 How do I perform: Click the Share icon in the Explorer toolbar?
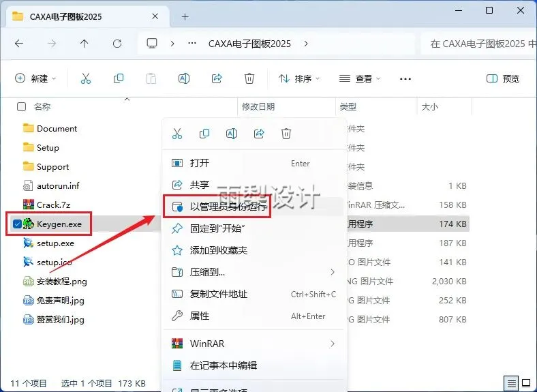pos(217,79)
